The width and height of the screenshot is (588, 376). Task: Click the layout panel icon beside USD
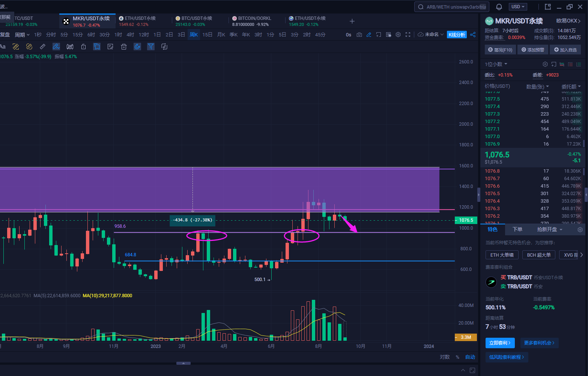(x=548, y=7)
